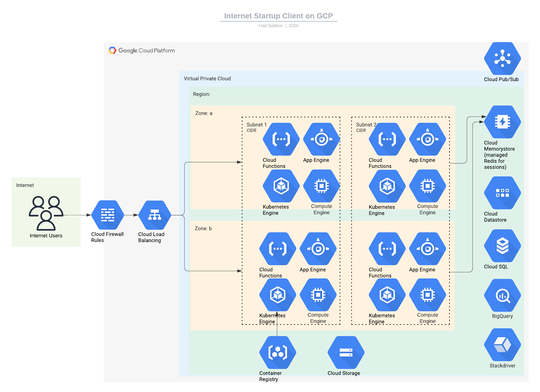Click the Cloud Firewall Rules icon

(107, 215)
